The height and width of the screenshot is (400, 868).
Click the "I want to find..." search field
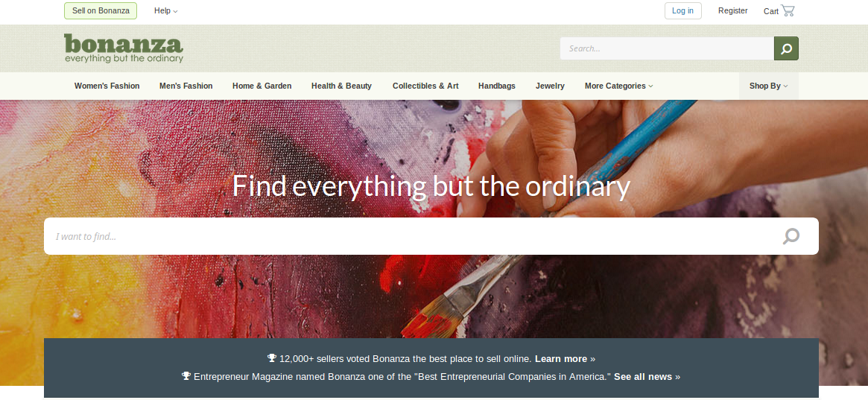click(413, 236)
